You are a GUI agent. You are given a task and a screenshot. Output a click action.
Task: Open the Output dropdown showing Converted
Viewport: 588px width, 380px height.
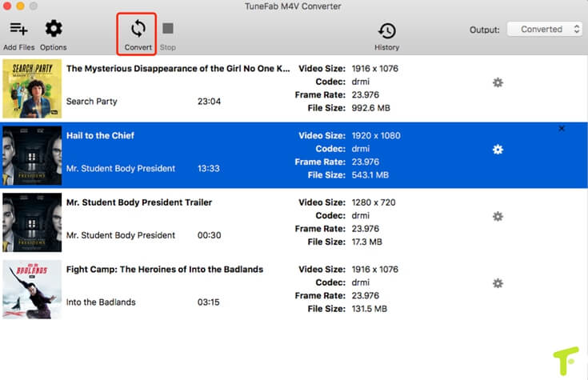point(545,30)
